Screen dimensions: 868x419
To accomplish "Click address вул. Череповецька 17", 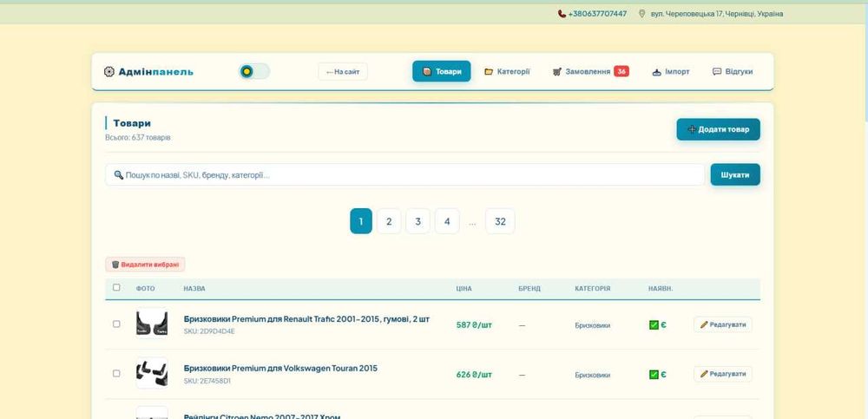I will coord(717,14).
